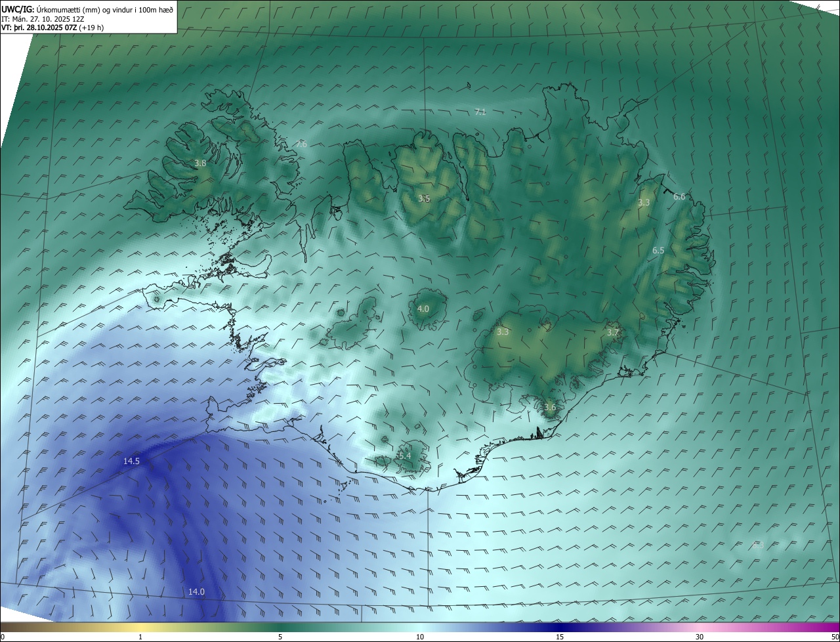Click the 5 tick on the color scale
Viewport: 840px width, 642px height.
click(280, 637)
